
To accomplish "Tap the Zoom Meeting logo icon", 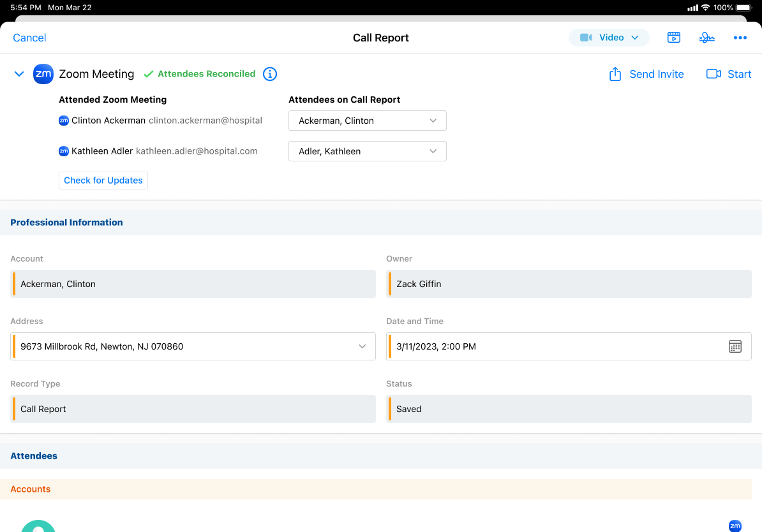I will 43,74.
